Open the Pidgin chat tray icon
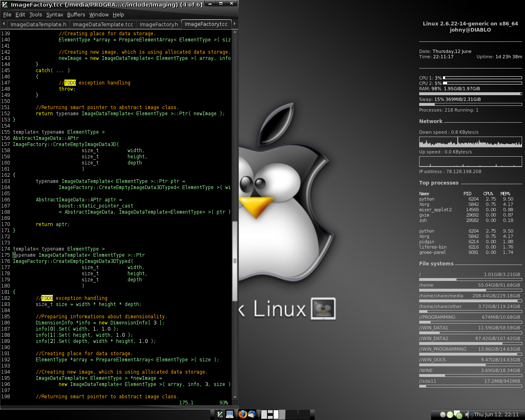 click(x=458, y=415)
